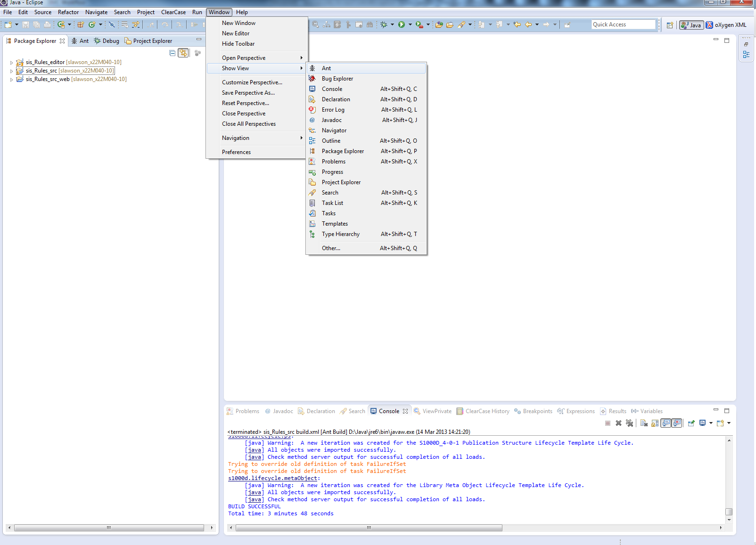Open the External Tools dropdown arrow
This screenshot has width=756, height=545.
(428, 24)
